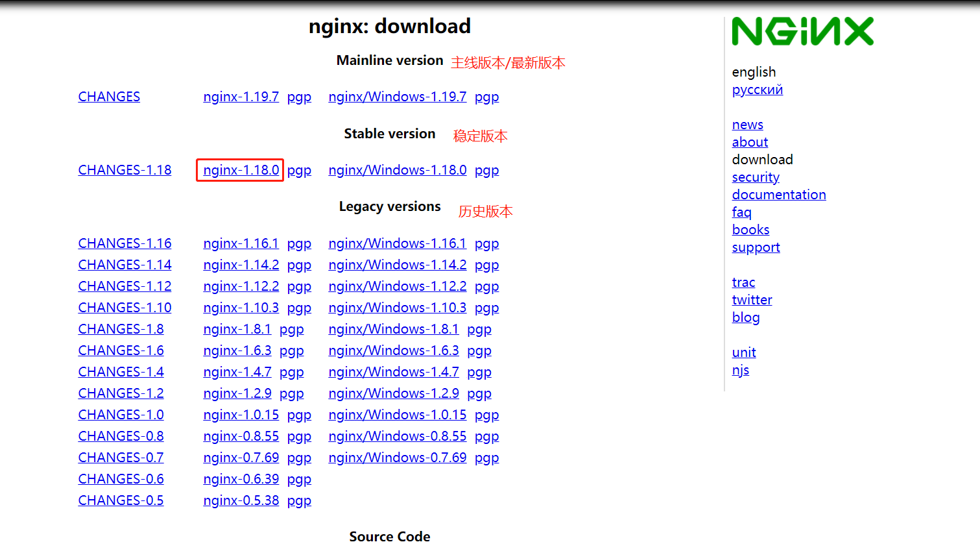Download nginx-1.19.7 source
Screen dimensions: 980x553
[241, 97]
